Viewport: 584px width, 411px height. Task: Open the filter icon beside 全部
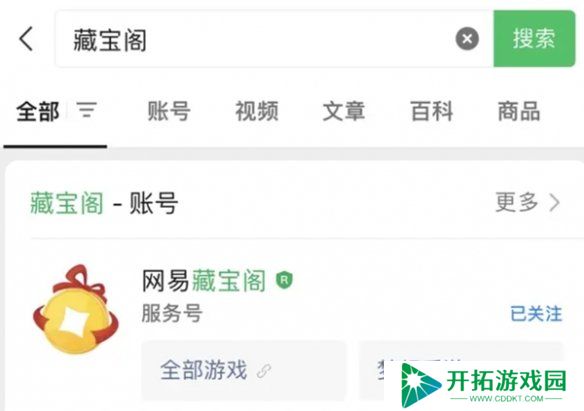[x=87, y=110]
